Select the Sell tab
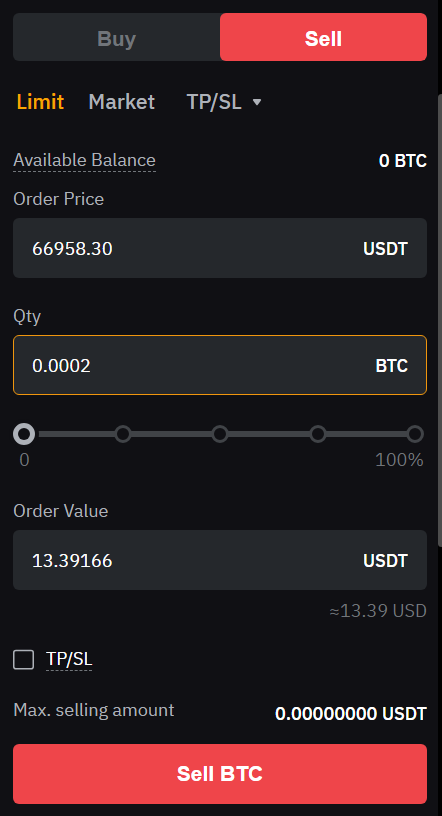The width and height of the screenshot is (442, 816). pyautogui.click(x=323, y=37)
